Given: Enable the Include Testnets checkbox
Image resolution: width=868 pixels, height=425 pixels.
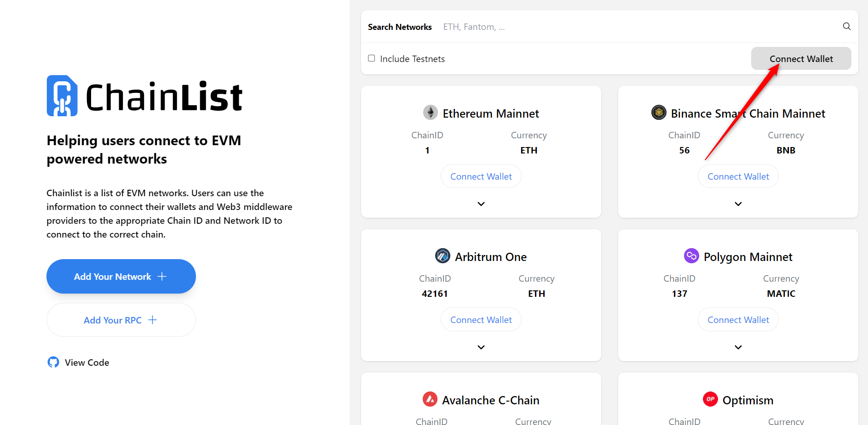Looking at the screenshot, I should click(372, 58).
